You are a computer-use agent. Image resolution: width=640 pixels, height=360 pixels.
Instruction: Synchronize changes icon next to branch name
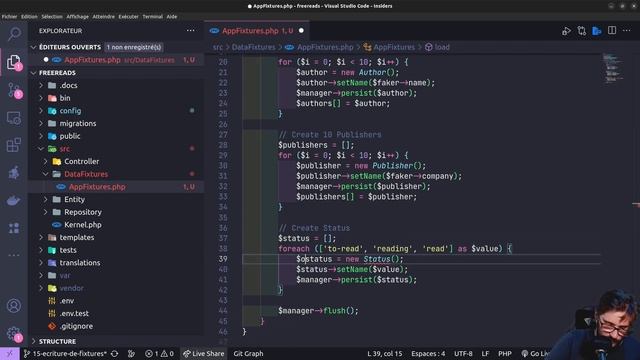(115, 353)
